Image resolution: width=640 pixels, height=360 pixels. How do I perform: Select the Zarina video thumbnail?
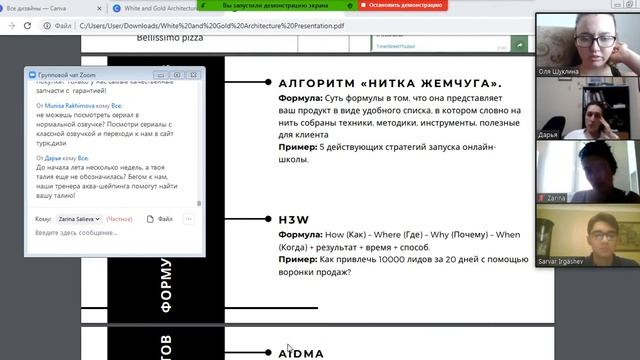coord(588,172)
